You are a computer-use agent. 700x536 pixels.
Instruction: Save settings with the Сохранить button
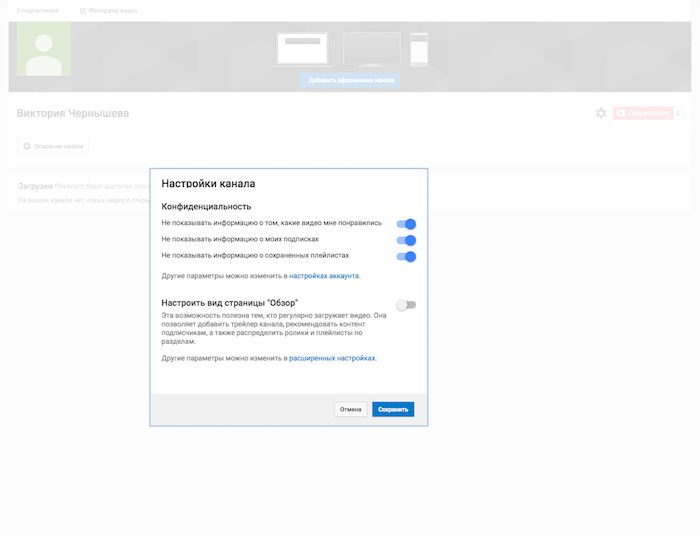point(393,409)
